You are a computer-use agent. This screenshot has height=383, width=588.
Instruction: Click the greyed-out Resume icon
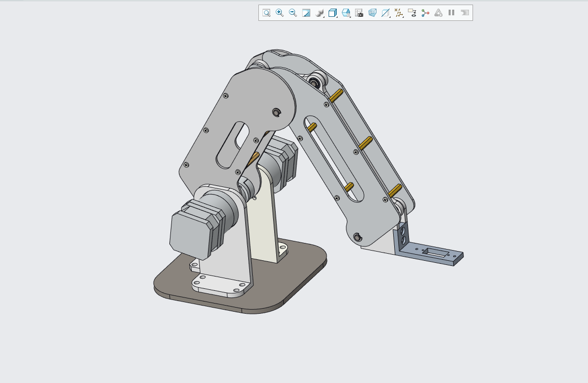pyautogui.click(x=464, y=13)
